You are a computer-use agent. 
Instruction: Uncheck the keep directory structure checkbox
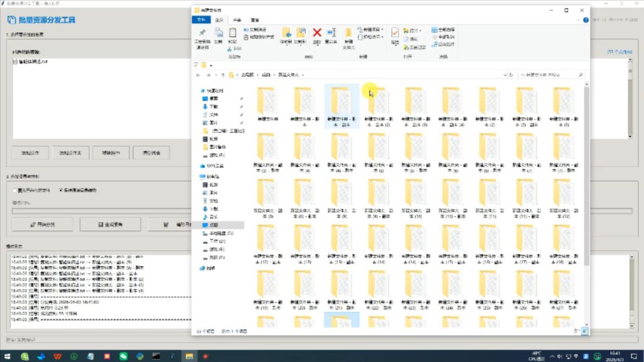coord(61,190)
